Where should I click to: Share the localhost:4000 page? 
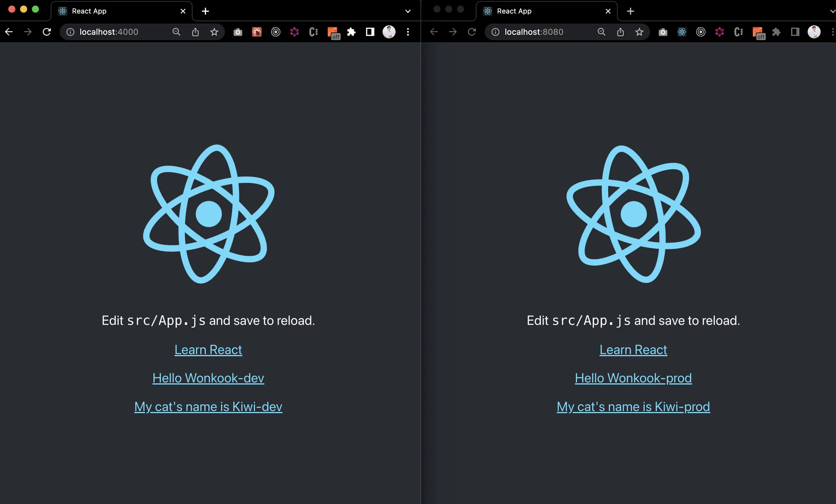[195, 32]
